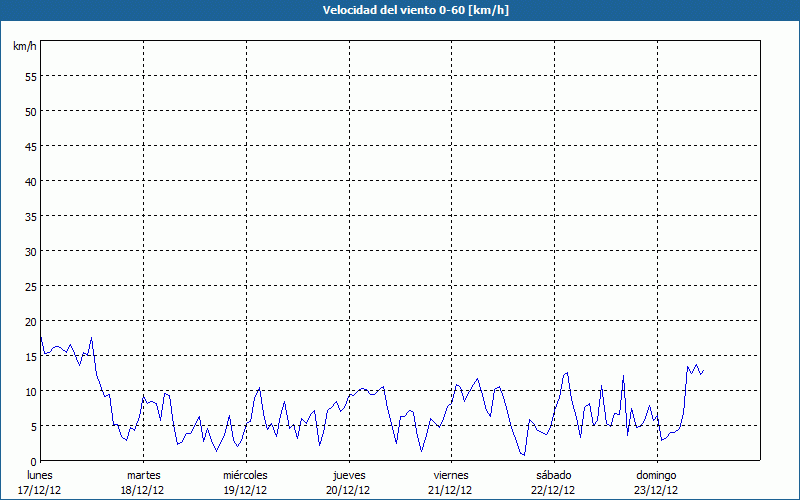Click the final data point of the blue line

[703, 371]
